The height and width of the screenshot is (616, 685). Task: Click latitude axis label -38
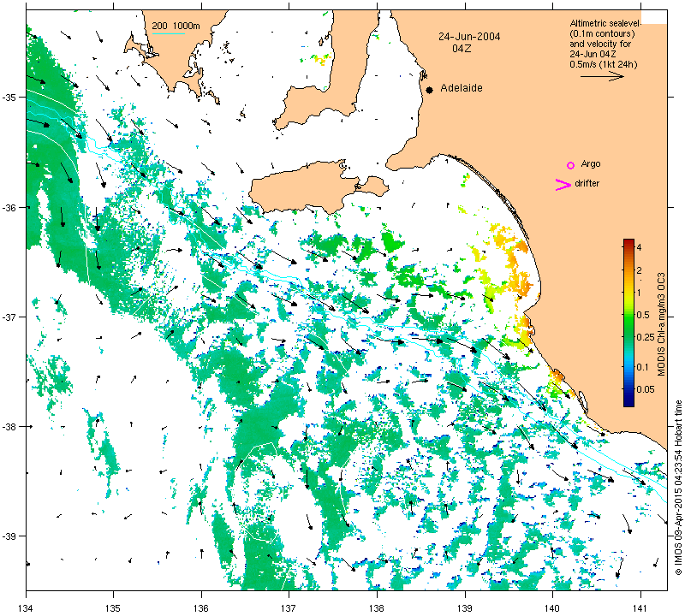pos(9,427)
